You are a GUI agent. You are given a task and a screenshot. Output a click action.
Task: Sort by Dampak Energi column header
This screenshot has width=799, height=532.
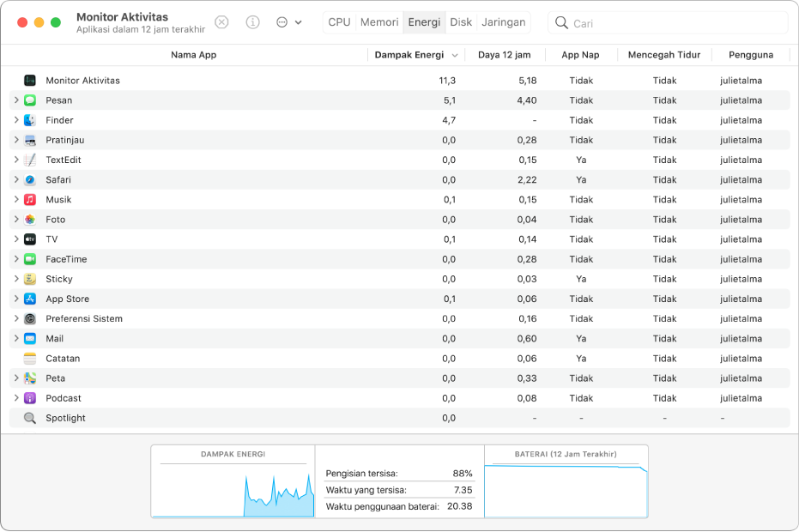point(415,55)
